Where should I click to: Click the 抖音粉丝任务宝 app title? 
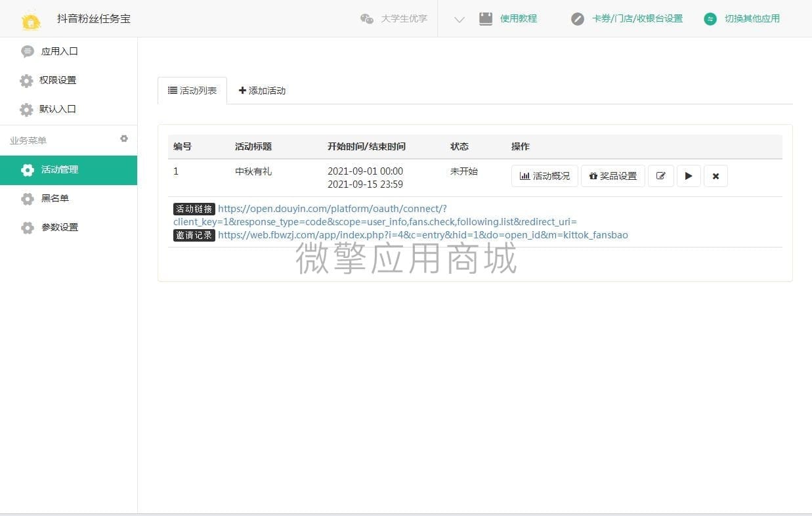pos(94,18)
